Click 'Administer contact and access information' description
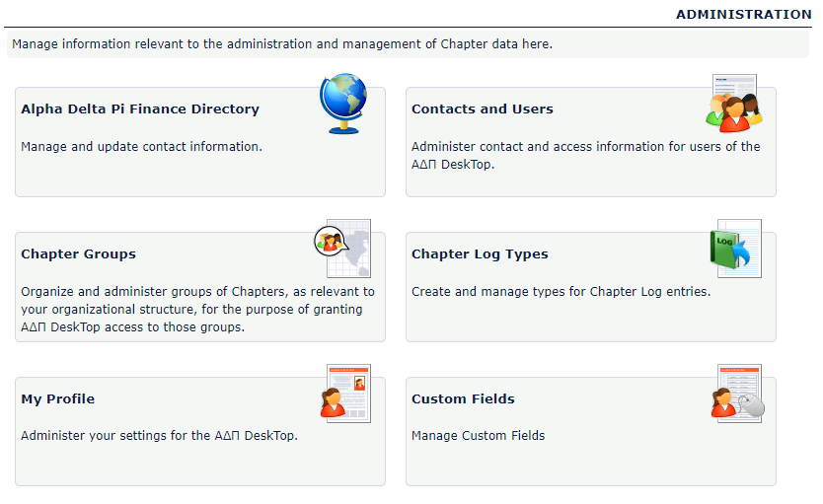The height and width of the screenshot is (504, 823). pyautogui.click(x=586, y=156)
